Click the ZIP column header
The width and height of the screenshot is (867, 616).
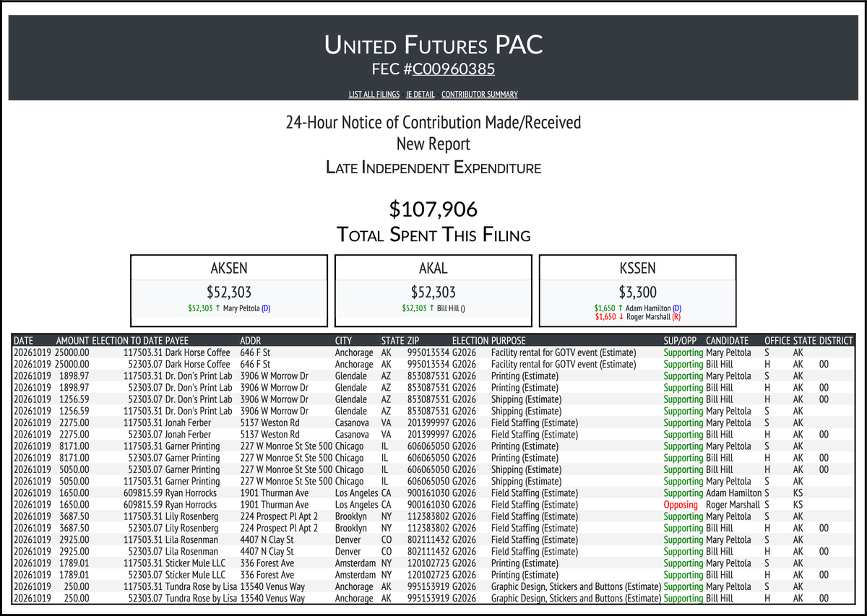click(x=413, y=341)
